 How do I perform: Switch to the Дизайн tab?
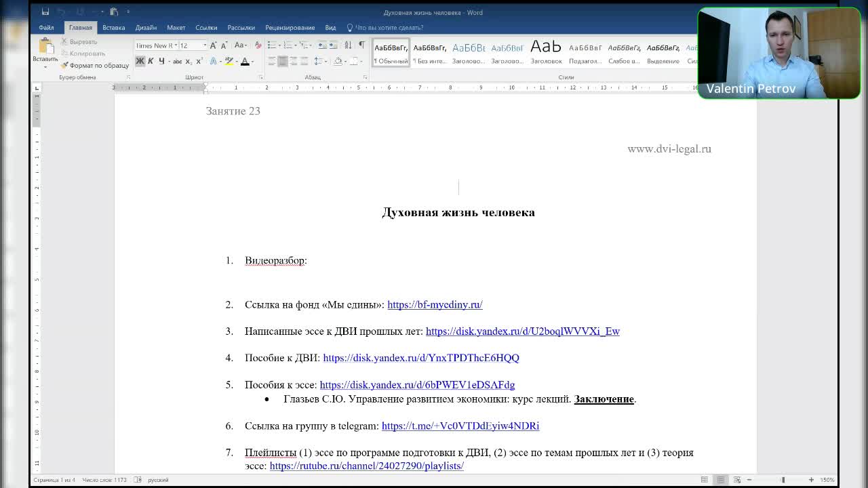146,28
